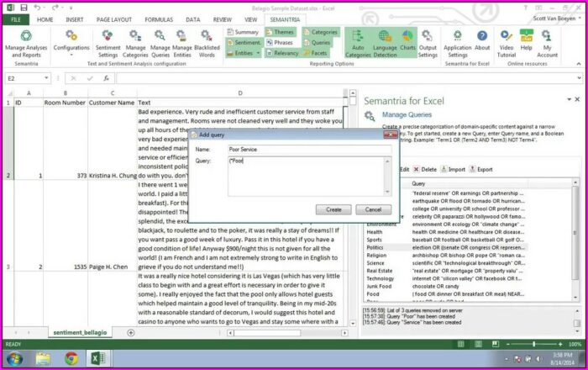
Task: Toggle the Categories reporting option
Action: [321, 32]
